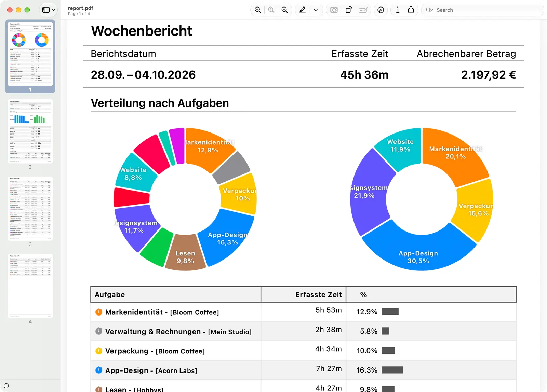Open the sidebar view options chevron
Screen dimensions: 547x392
[53, 10]
